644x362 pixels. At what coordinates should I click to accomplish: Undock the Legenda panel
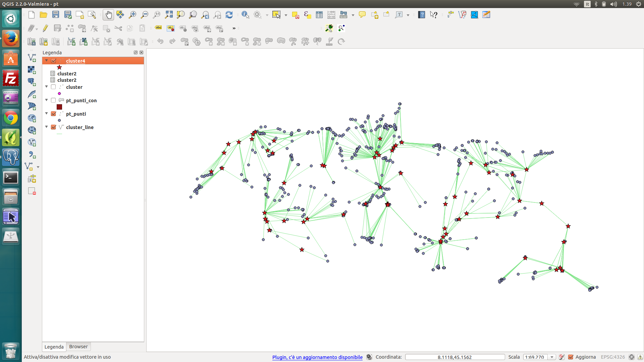pos(136,53)
